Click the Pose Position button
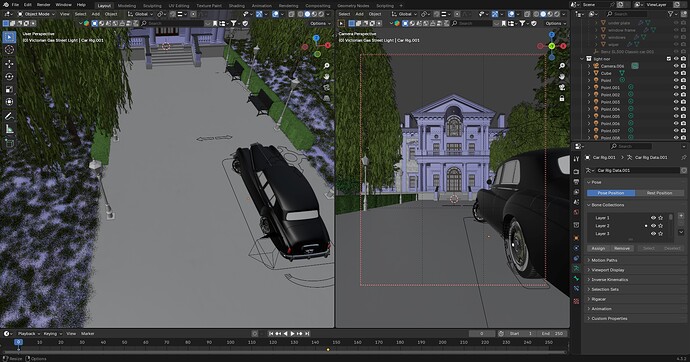The height and width of the screenshot is (362, 690). (x=611, y=193)
